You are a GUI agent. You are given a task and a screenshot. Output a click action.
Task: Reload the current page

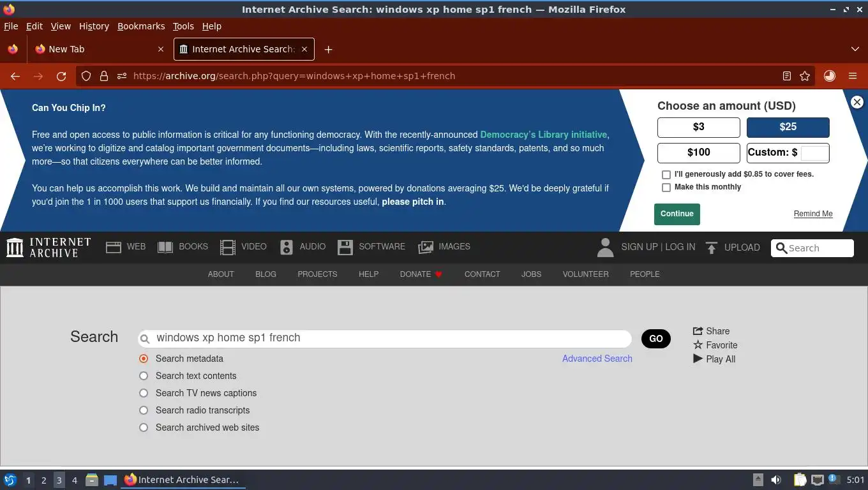point(61,76)
